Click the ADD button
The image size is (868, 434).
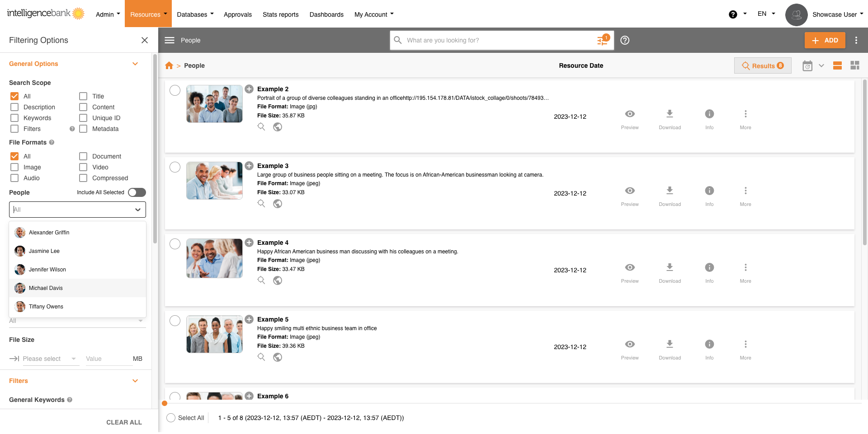coord(825,40)
